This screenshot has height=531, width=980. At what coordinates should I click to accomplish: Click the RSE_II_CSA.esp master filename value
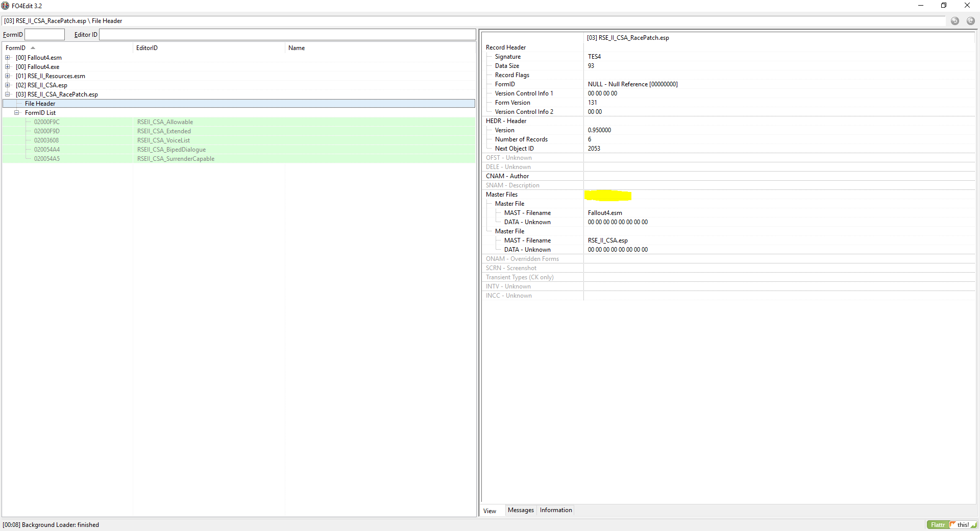(607, 240)
